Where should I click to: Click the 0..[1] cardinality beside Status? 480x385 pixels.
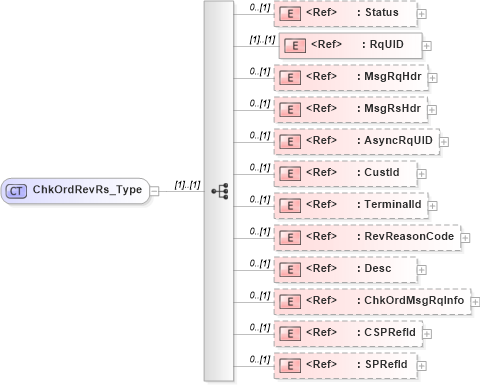tap(260, 8)
